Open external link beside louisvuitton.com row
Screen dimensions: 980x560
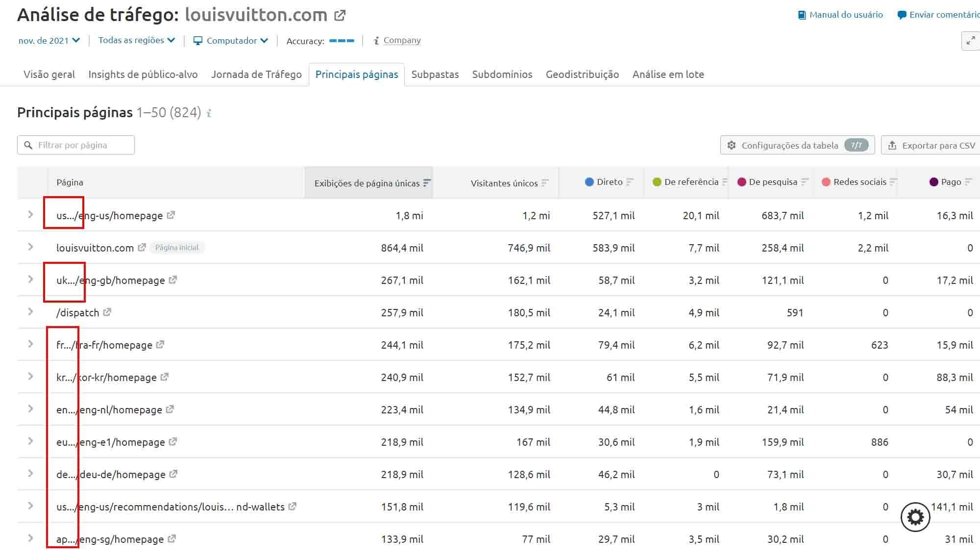coord(142,248)
